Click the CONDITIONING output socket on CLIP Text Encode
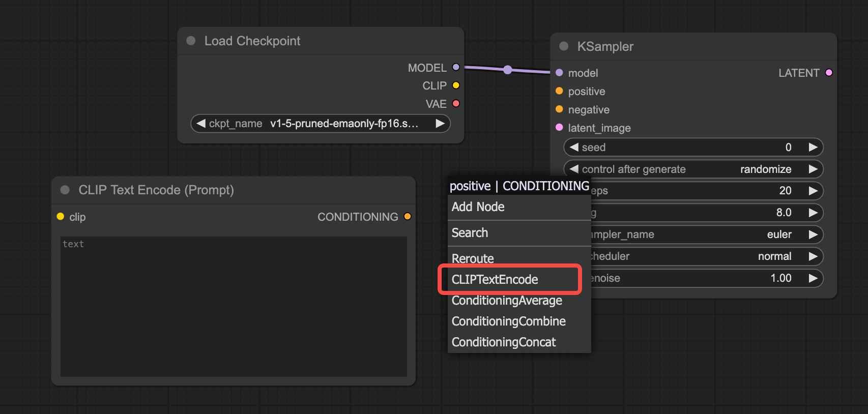The image size is (868, 414). (x=407, y=217)
